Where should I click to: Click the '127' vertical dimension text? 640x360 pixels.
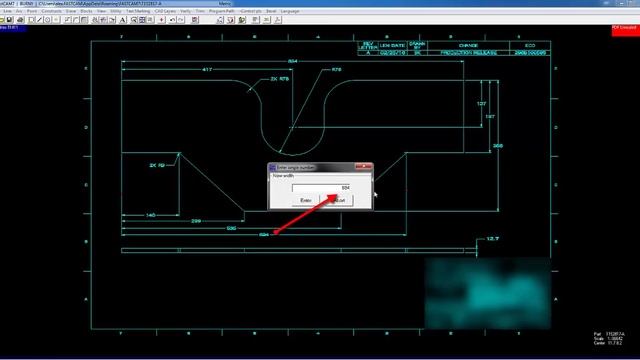(x=482, y=104)
